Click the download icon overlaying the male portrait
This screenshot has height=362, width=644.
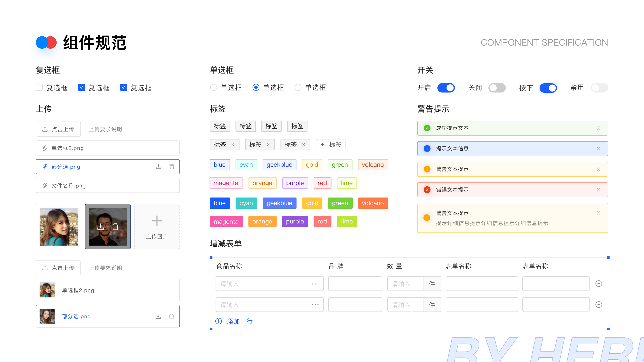(101, 227)
